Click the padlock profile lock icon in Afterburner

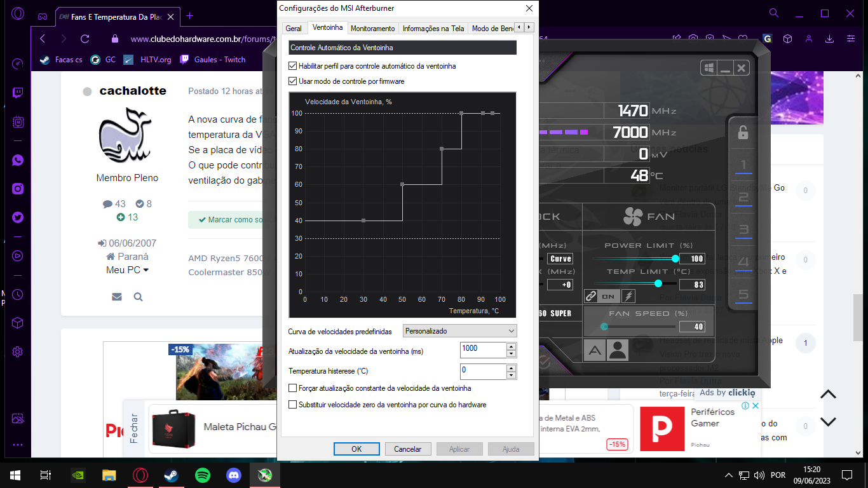click(x=743, y=133)
